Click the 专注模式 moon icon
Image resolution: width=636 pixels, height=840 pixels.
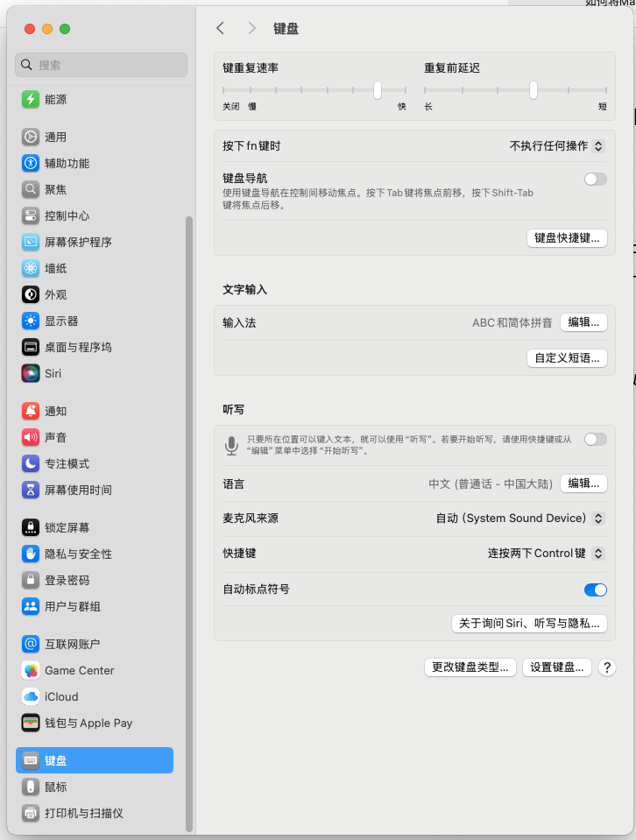coord(31,463)
